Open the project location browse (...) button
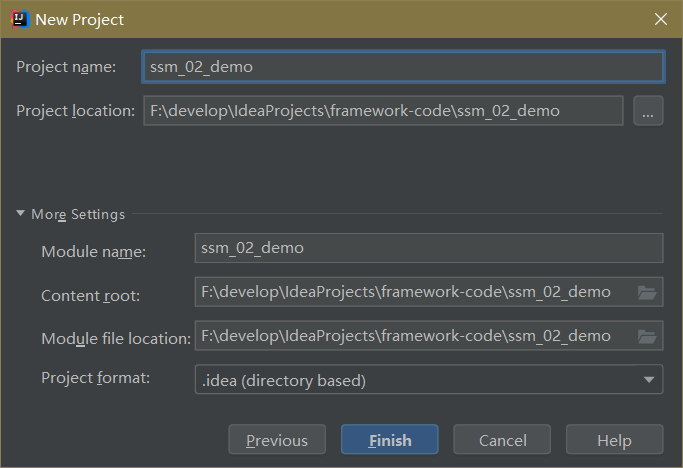The height and width of the screenshot is (468, 683). click(x=648, y=111)
